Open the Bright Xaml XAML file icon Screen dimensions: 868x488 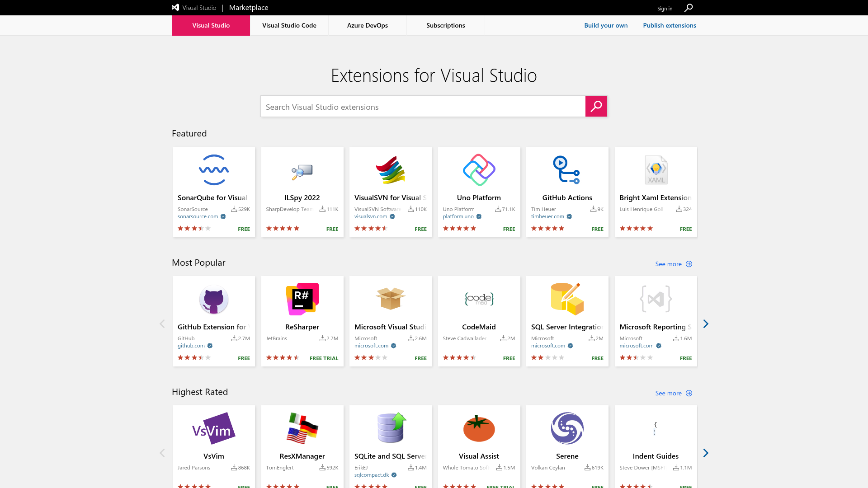(x=656, y=170)
